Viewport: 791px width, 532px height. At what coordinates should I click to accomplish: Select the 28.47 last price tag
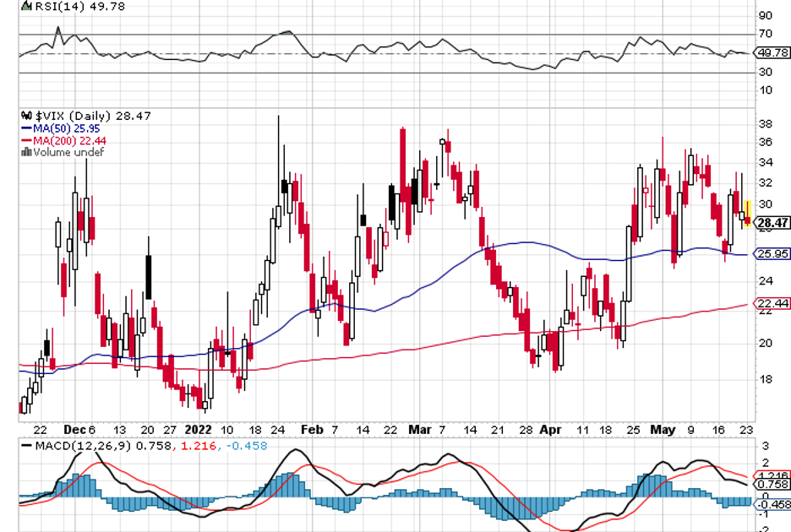(773, 224)
